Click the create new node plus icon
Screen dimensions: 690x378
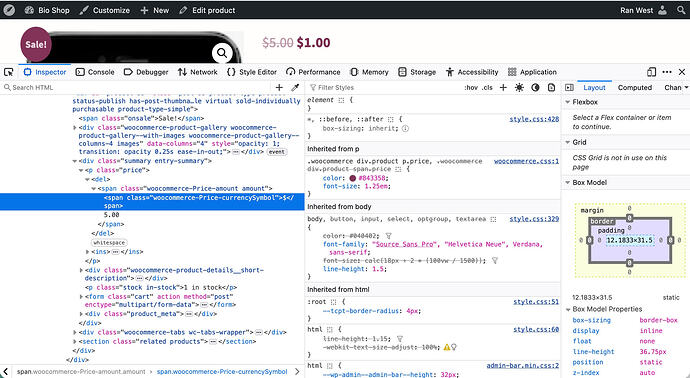click(x=279, y=88)
